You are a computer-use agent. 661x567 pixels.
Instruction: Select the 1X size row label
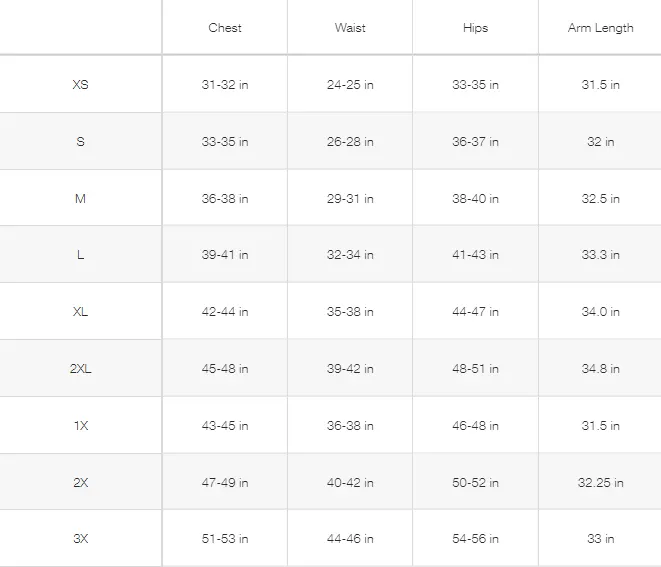coord(81,426)
